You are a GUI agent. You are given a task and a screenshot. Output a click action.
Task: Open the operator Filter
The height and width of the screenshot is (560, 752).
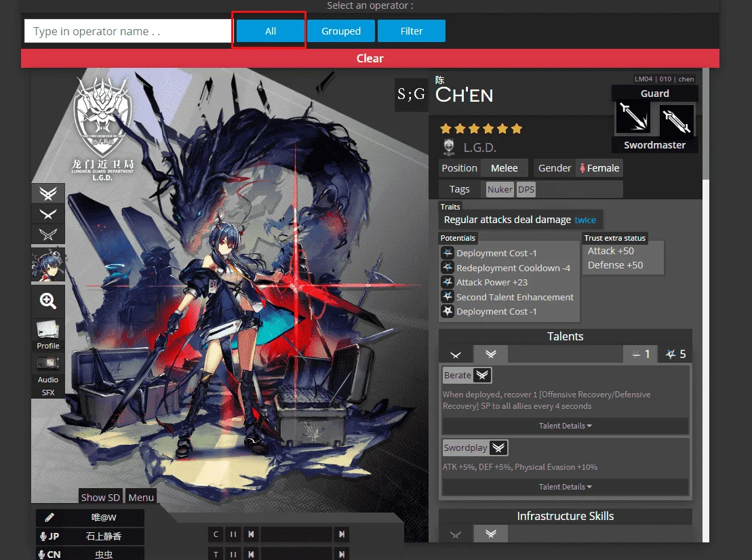coord(412,31)
